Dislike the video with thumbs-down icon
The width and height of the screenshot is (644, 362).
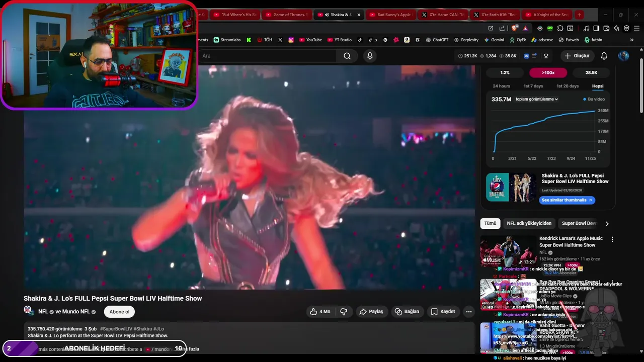click(344, 312)
